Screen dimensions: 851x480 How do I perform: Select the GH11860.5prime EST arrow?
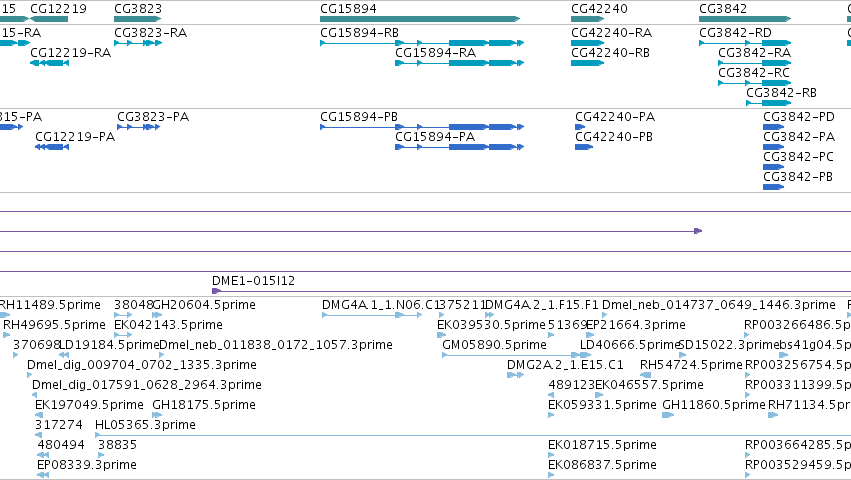click(668, 415)
